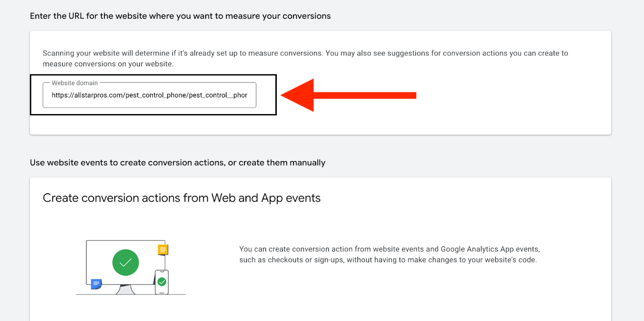Click the green checkmark circle in the illustration

click(x=126, y=263)
